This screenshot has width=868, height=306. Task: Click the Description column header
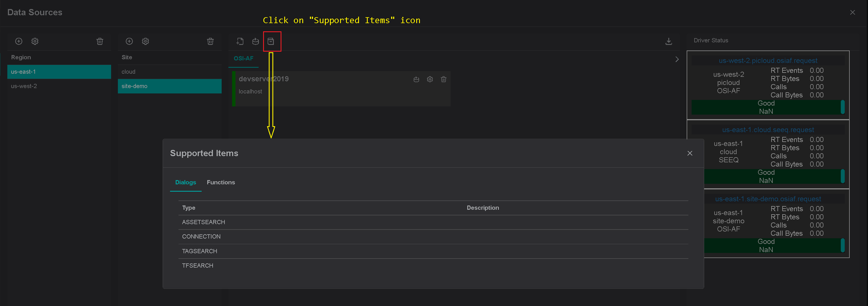(483, 208)
